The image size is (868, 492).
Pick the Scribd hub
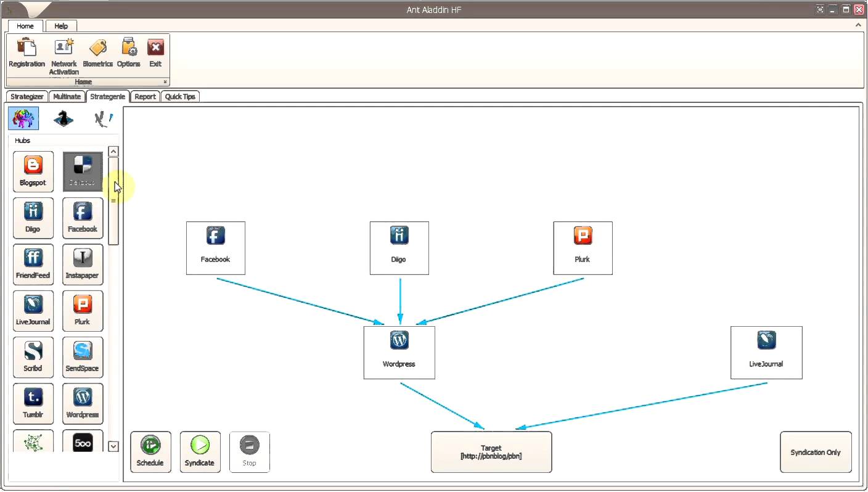point(33,358)
